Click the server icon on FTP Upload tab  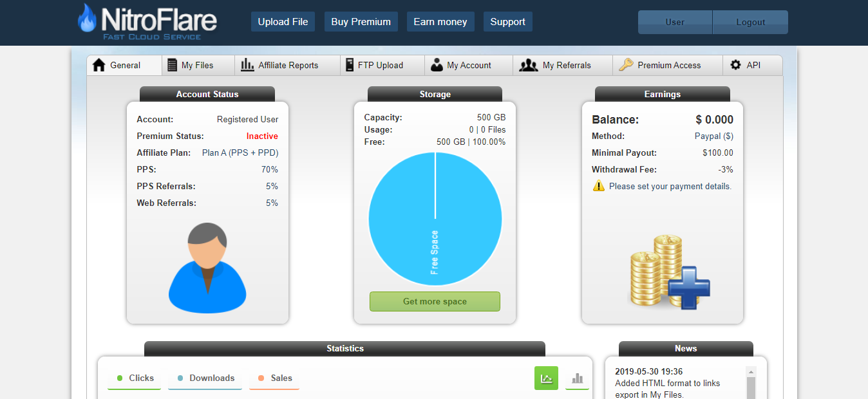(350, 65)
